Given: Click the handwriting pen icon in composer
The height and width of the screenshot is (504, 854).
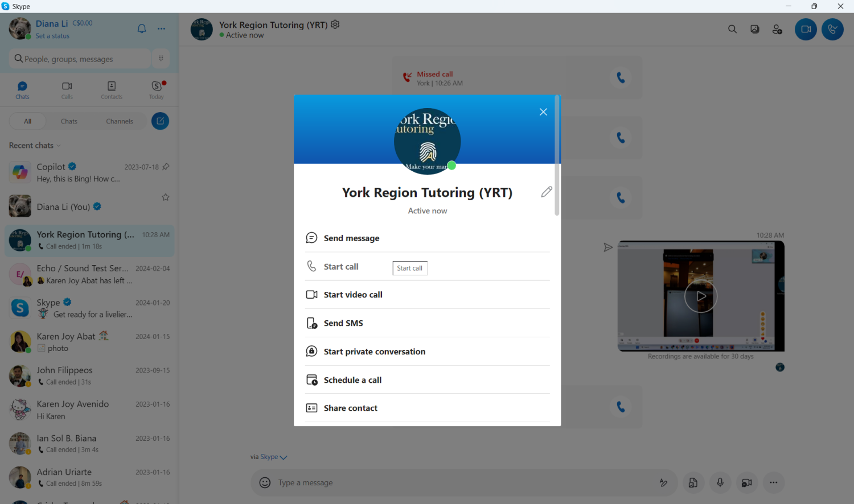Looking at the screenshot, I should click(x=663, y=482).
